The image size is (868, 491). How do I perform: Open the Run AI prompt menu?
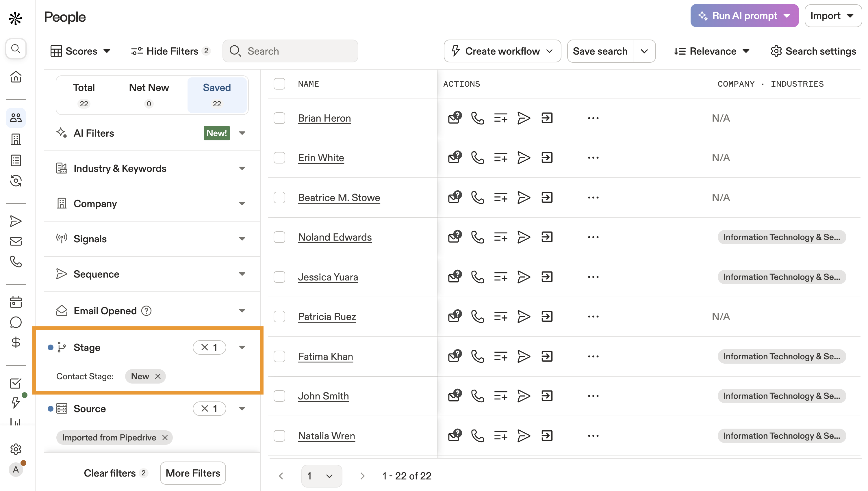744,16
